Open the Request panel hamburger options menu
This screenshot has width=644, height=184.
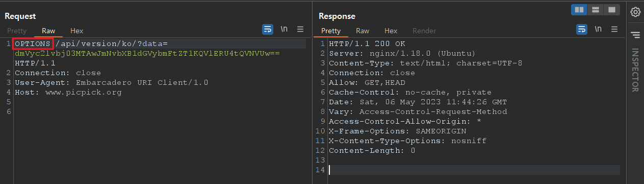pos(300,29)
